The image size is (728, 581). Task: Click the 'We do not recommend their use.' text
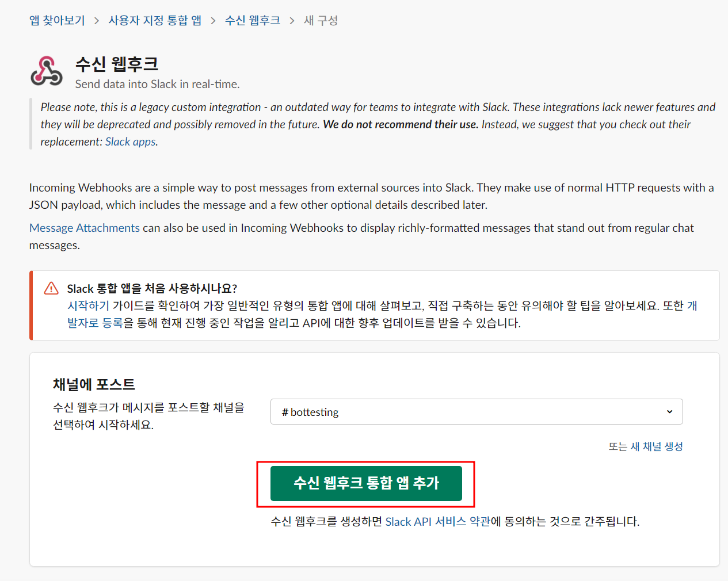401,124
